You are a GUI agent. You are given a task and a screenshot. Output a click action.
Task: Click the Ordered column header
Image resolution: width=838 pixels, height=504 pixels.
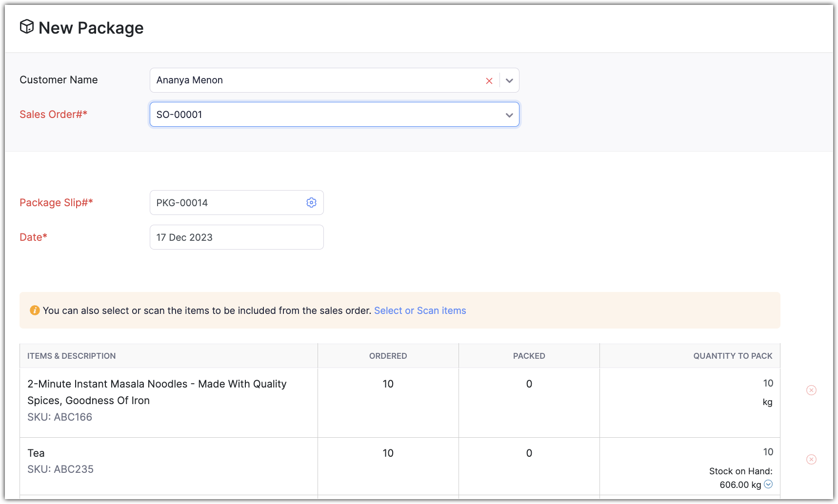tap(388, 356)
